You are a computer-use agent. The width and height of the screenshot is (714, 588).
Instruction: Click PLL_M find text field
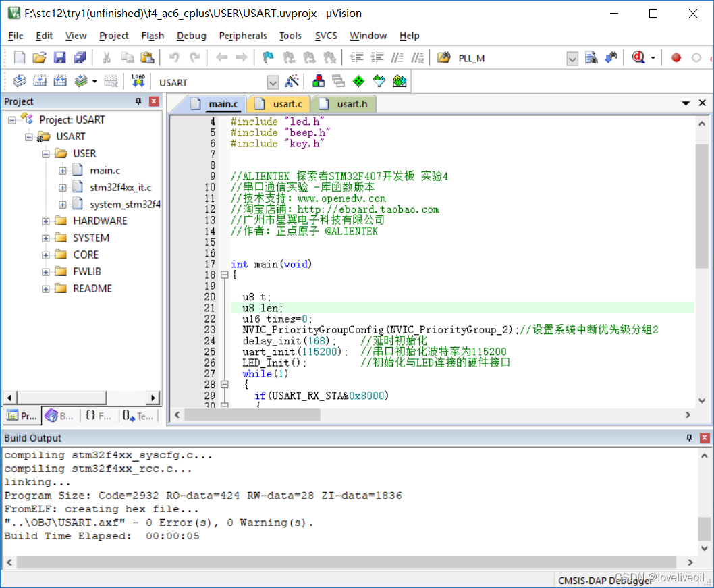point(511,58)
